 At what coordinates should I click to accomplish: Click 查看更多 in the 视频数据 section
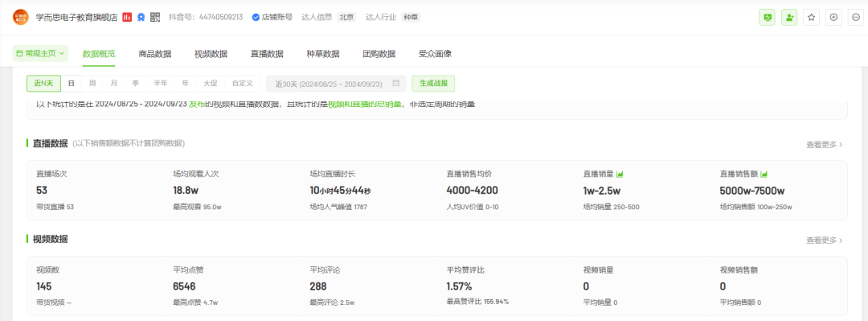[x=825, y=240]
